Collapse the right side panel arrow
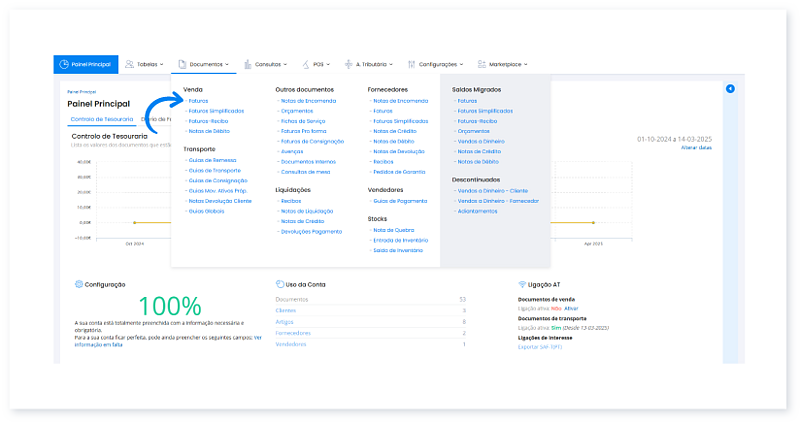The width and height of the screenshot is (800, 423). (730, 89)
